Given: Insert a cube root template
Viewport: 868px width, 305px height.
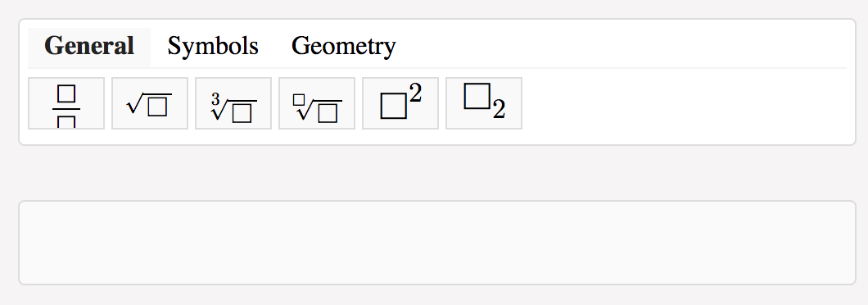Looking at the screenshot, I should [233, 103].
